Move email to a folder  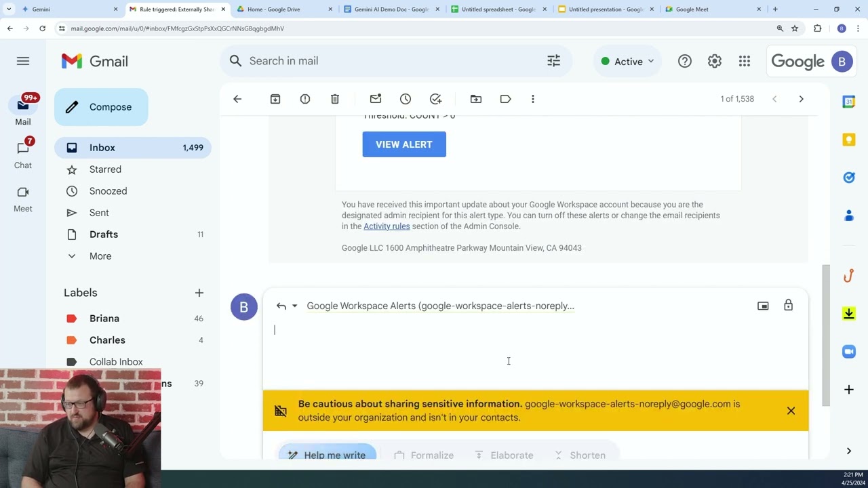(x=476, y=99)
